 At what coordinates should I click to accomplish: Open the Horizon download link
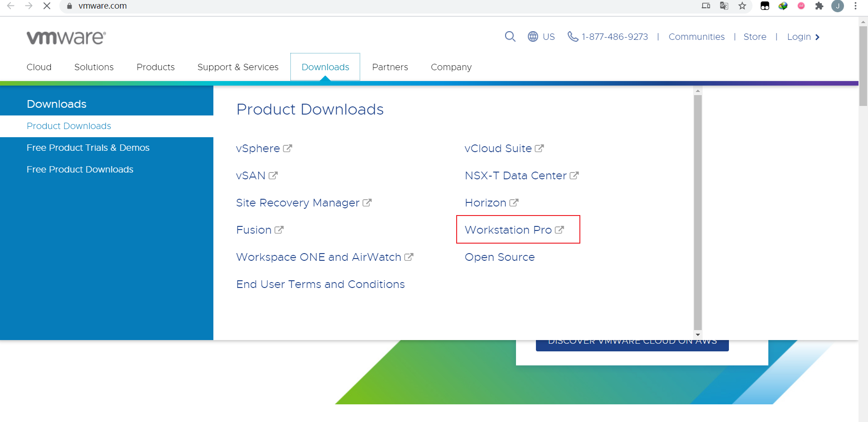pyautogui.click(x=492, y=203)
